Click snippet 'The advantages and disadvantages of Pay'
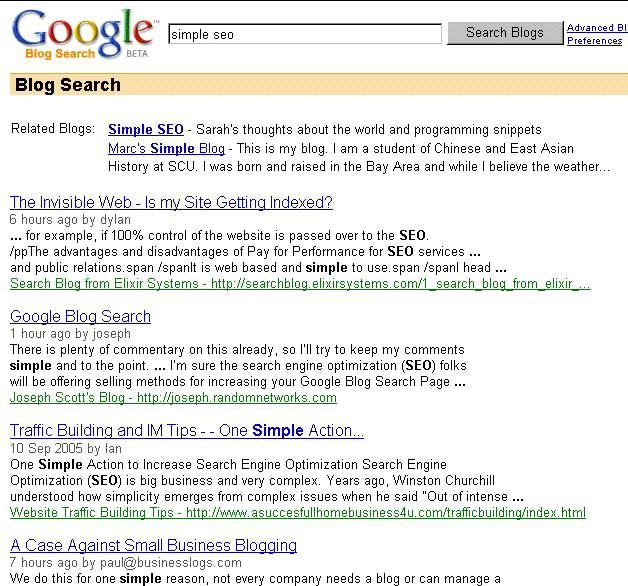This screenshot has height=586, width=628. coord(245,252)
